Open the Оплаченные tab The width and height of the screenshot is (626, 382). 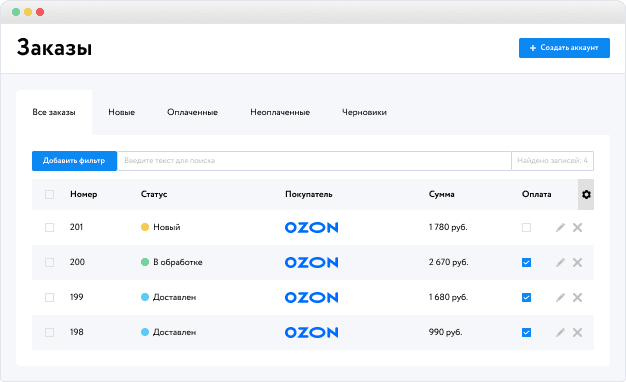tap(192, 113)
